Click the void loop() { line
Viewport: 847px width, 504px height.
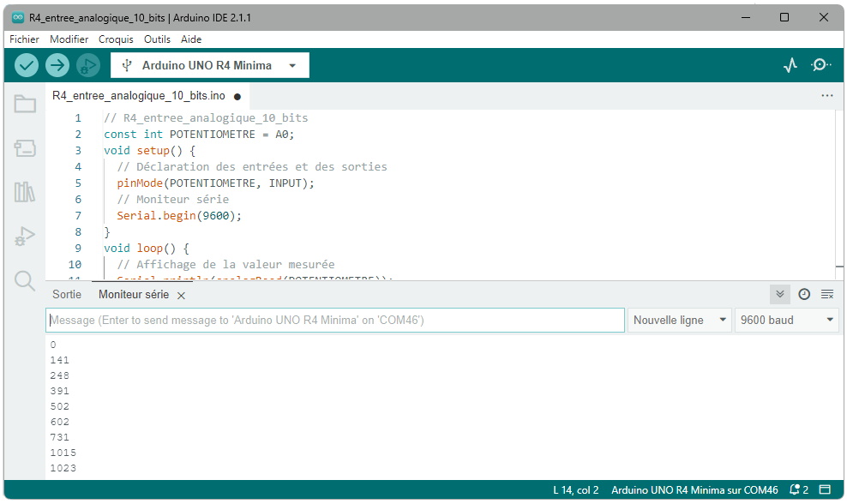[147, 249]
